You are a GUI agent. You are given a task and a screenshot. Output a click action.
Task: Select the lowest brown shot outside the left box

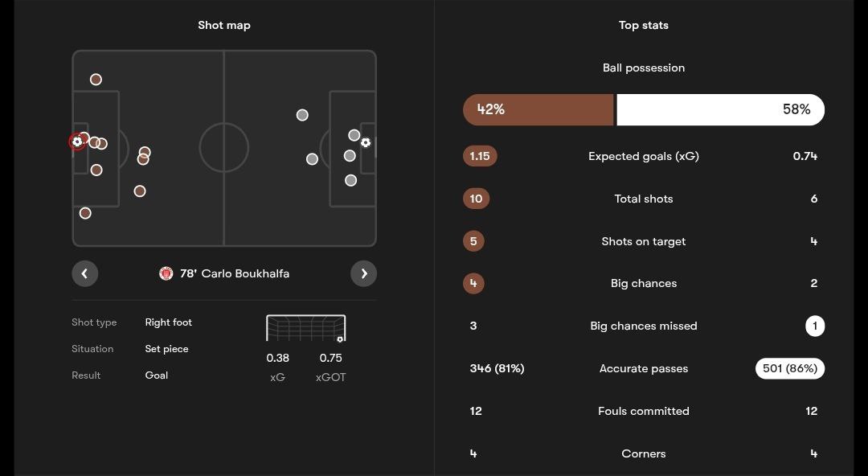click(140, 191)
